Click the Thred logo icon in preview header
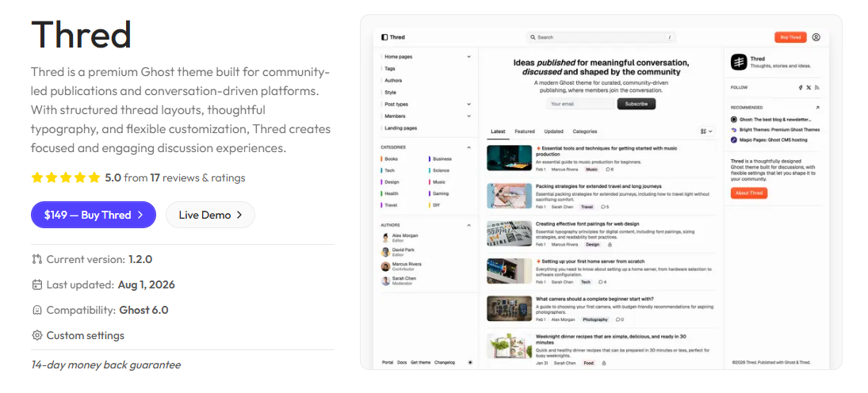This screenshot has width=868, height=393. 384,37
